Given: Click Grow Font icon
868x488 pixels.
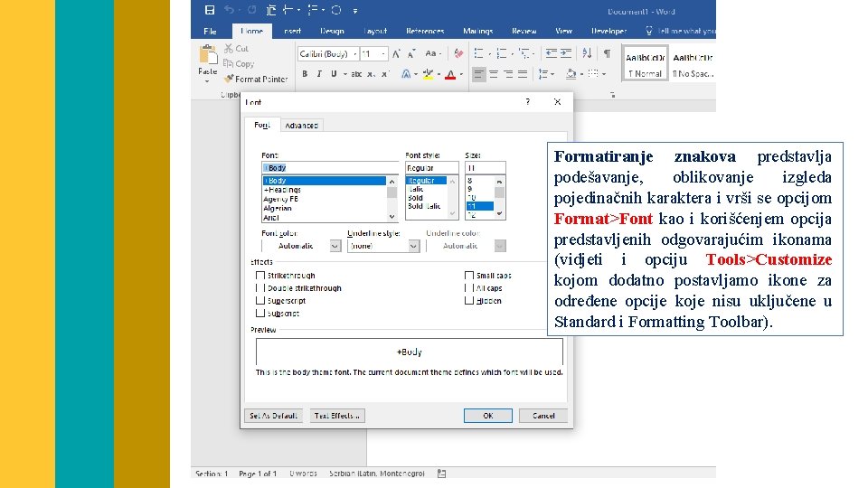Looking at the screenshot, I should [396, 53].
